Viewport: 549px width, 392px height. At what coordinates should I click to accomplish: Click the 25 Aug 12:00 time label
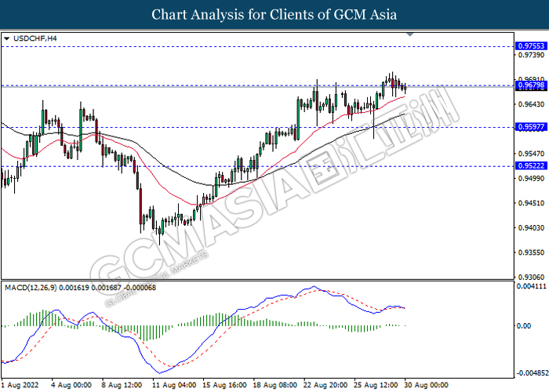click(376, 385)
